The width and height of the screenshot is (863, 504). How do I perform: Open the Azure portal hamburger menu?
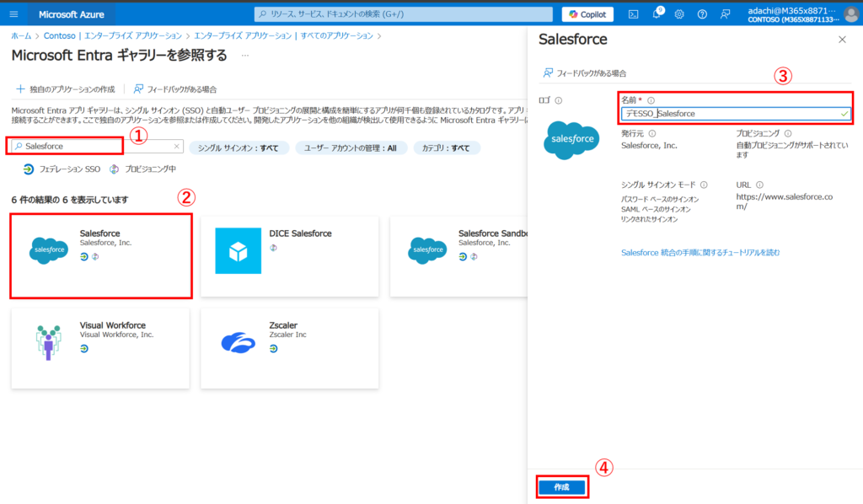13,14
